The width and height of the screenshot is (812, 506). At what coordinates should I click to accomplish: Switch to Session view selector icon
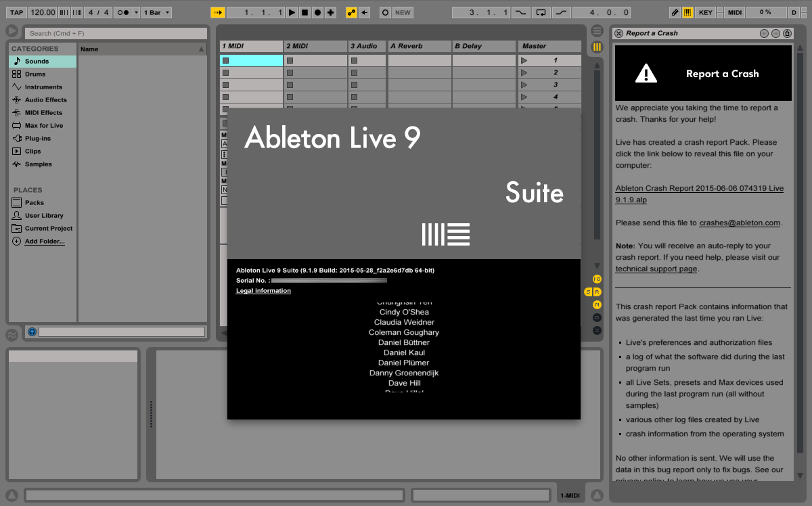pyautogui.click(x=597, y=47)
